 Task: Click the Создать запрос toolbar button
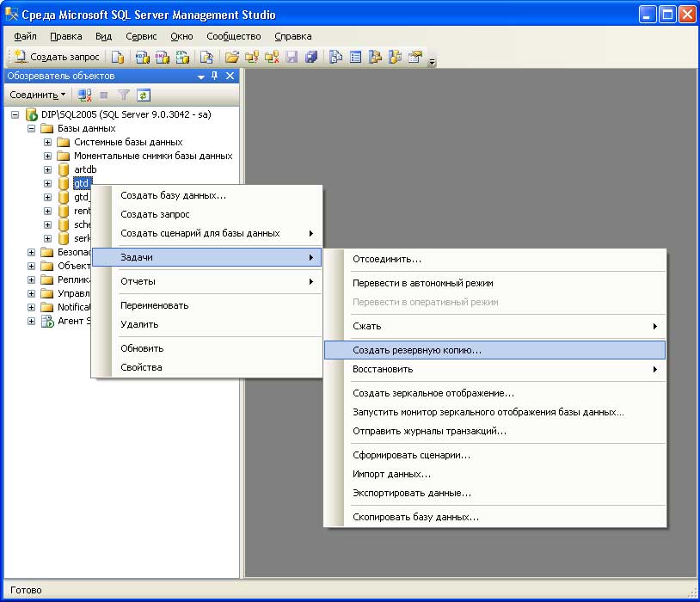(x=57, y=57)
